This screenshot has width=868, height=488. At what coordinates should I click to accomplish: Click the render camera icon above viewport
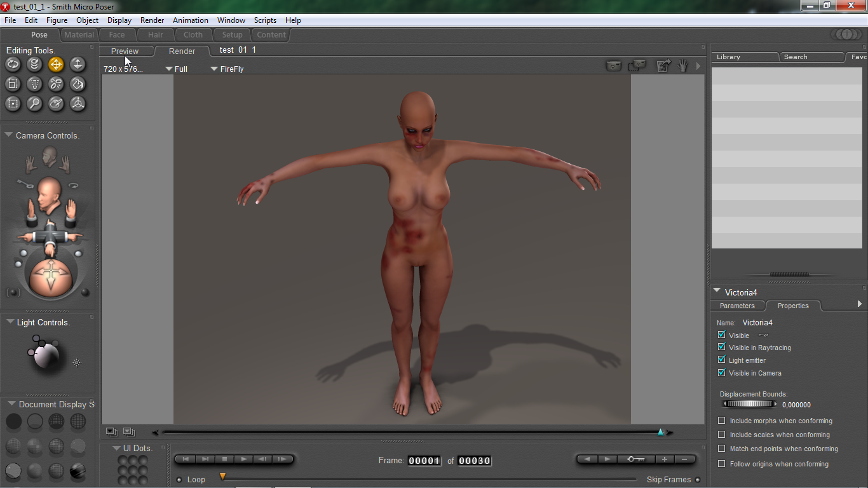[x=613, y=65]
